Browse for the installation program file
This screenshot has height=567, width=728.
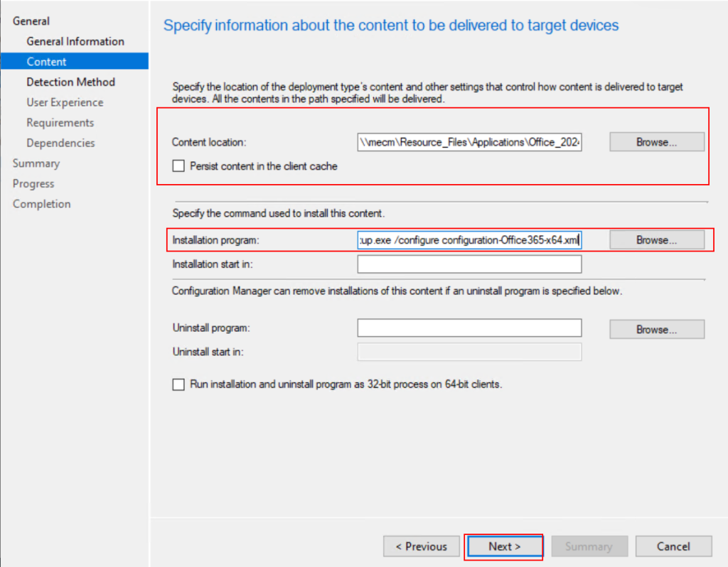[656, 240]
